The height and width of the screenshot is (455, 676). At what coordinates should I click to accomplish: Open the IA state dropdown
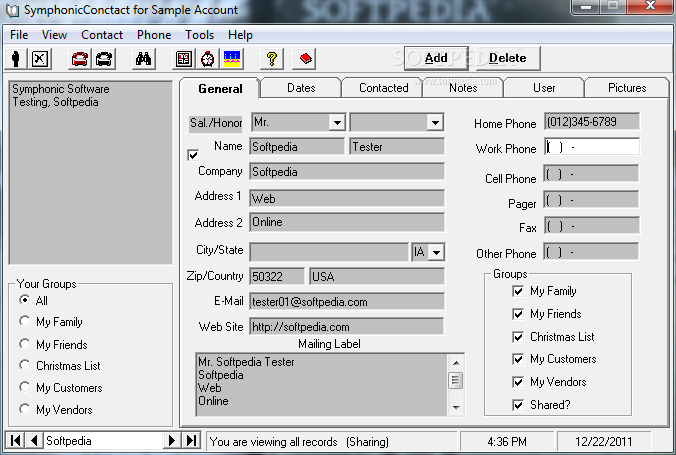[437, 252]
